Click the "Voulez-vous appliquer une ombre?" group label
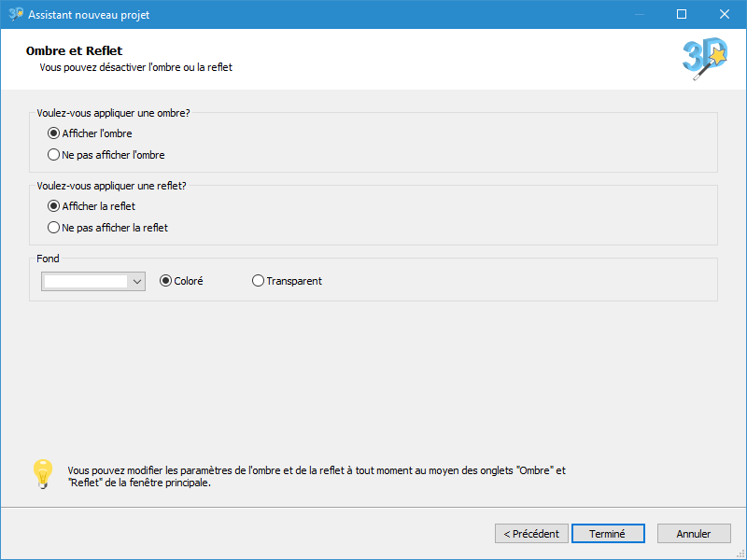This screenshot has height=560, width=747. [113, 113]
